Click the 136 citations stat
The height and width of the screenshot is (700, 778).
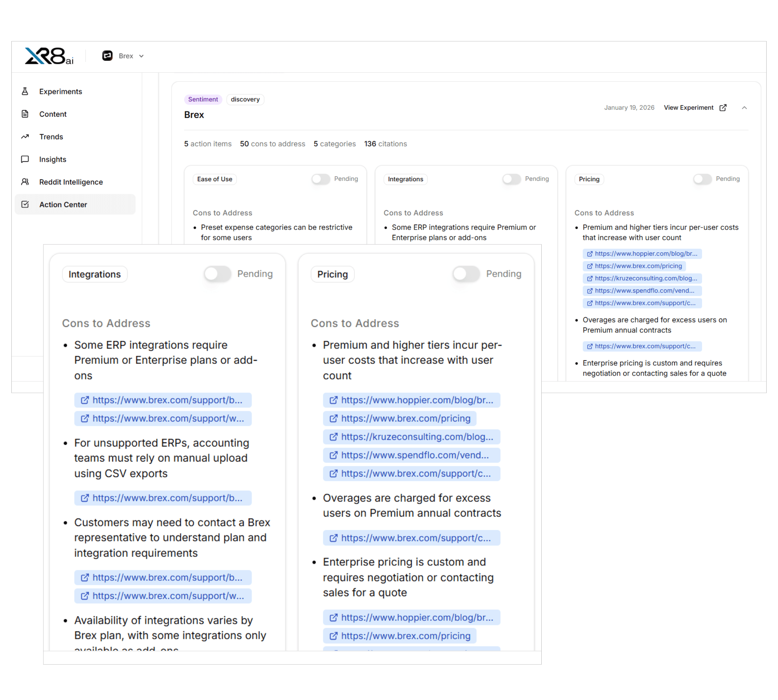(385, 144)
